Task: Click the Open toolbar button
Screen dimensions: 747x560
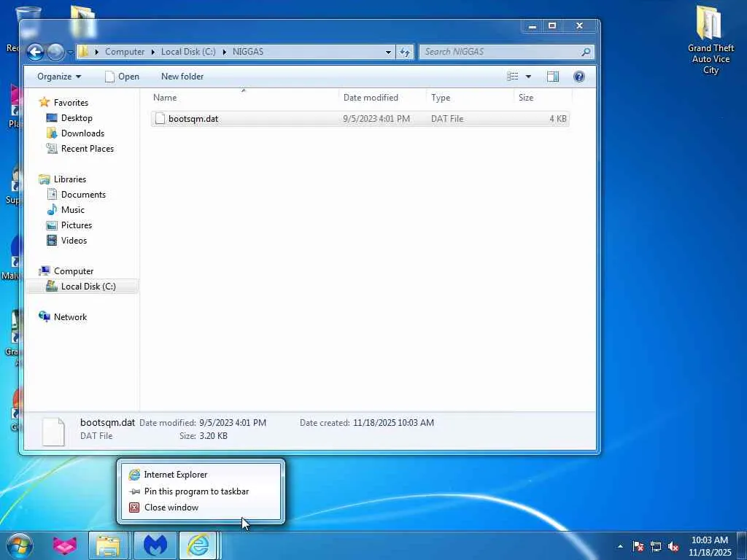Action: (x=122, y=76)
